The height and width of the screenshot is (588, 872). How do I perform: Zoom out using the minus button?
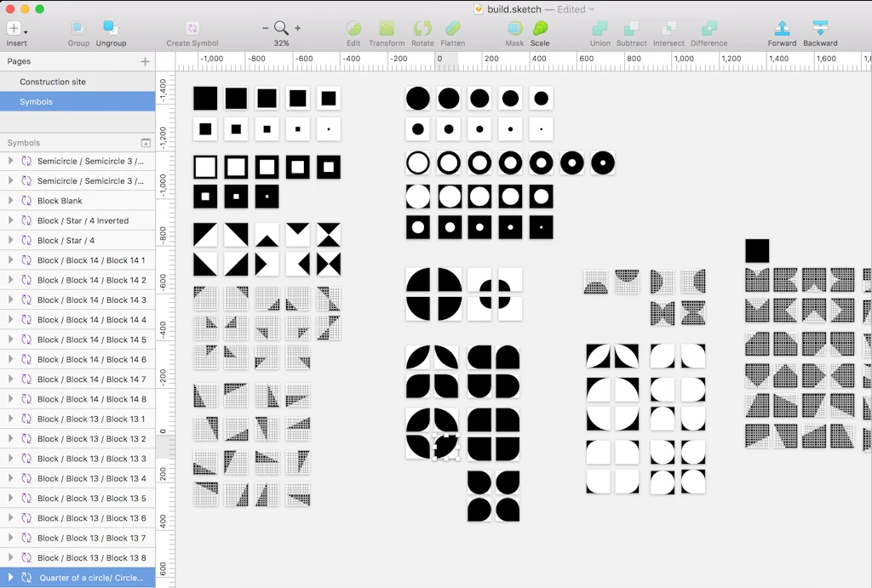coord(265,26)
